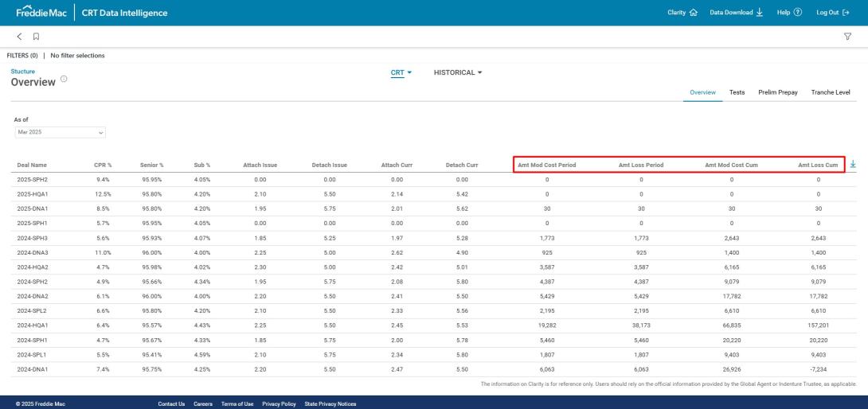Open the Help menu
The image size is (868, 409).
point(789,12)
